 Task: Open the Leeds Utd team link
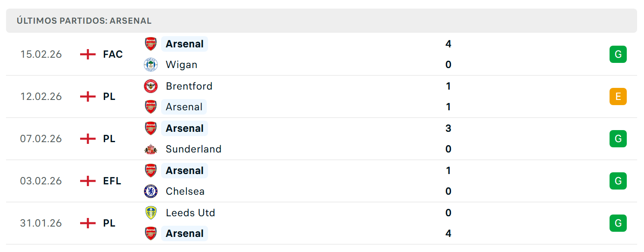tap(190, 213)
